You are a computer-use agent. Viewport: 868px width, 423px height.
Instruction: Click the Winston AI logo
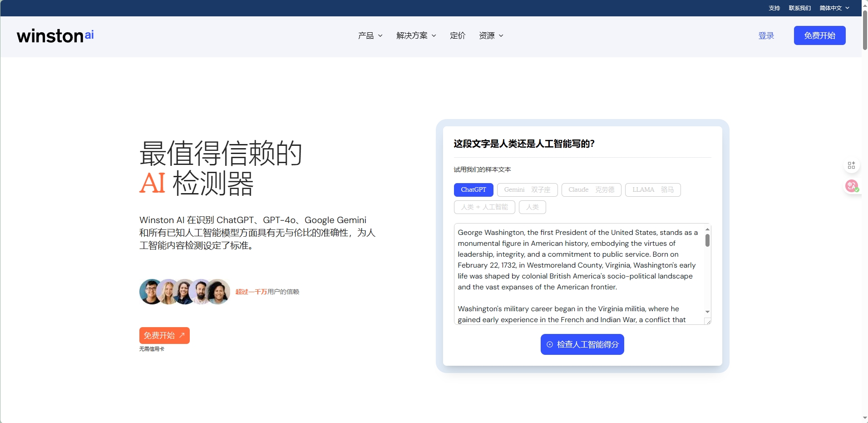point(55,36)
